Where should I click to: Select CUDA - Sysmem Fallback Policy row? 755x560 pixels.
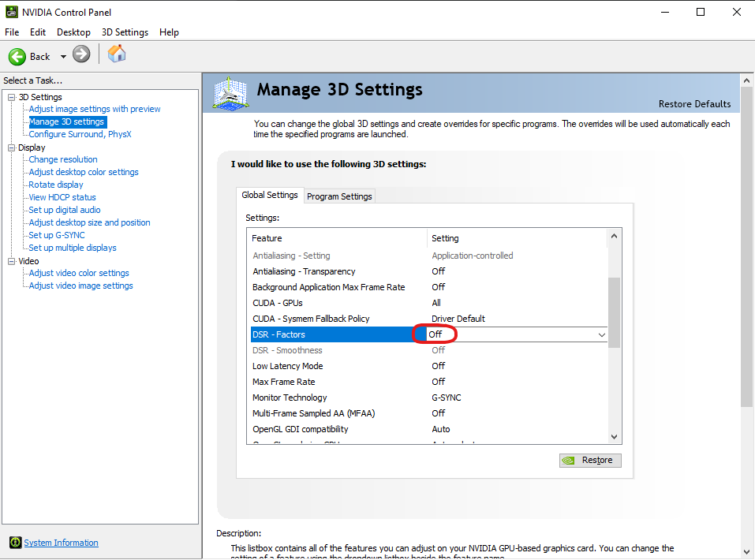tap(428, 319)
